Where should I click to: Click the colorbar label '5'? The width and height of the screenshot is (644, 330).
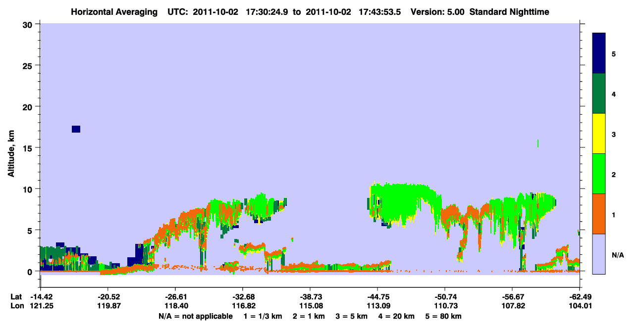(x=614, y=53)
